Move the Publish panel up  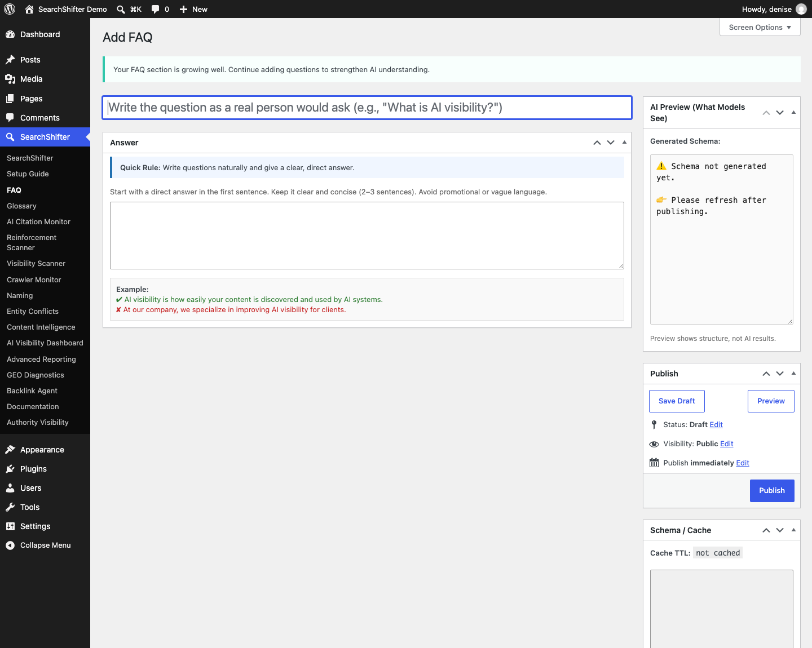766,374
